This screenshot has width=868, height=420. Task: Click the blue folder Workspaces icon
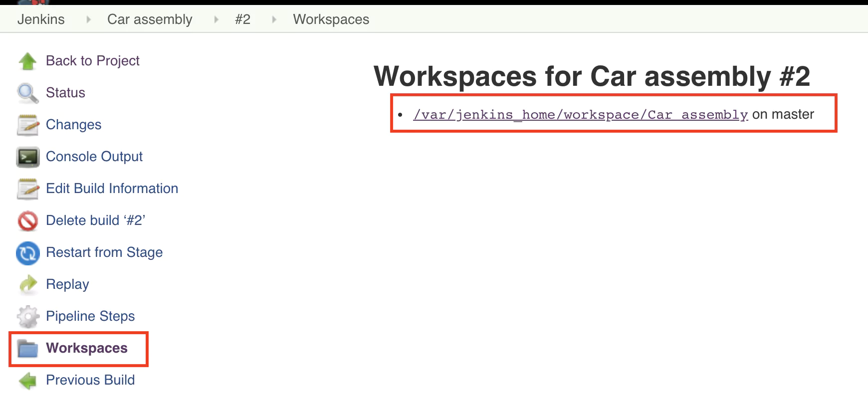pos(28,348)
